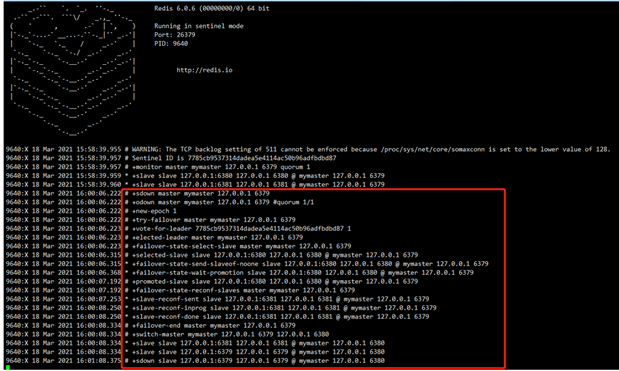Click the "+failover-state-reconf-slaves" log entry
The height and width of the screenshot is (371, 619).
point(180,290)
